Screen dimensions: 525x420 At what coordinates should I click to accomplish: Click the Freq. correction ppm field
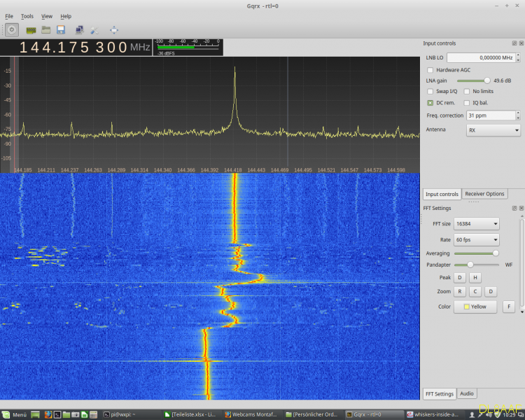coord(490,115)
